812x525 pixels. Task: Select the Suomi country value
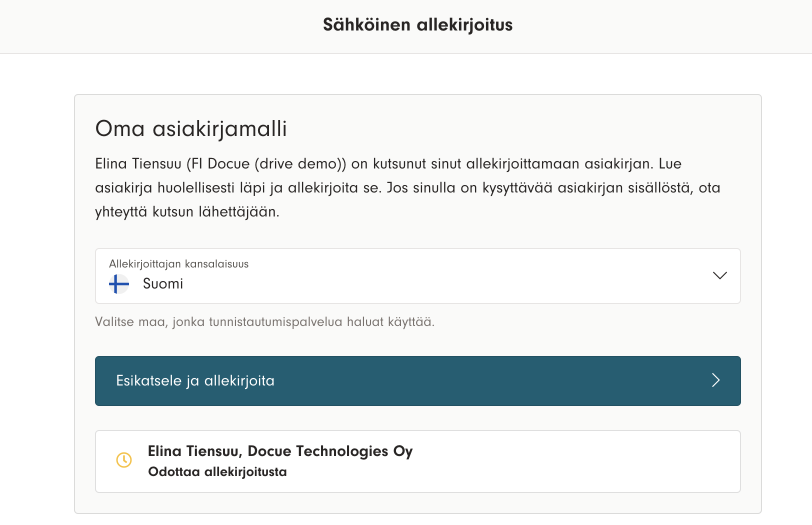163,284
